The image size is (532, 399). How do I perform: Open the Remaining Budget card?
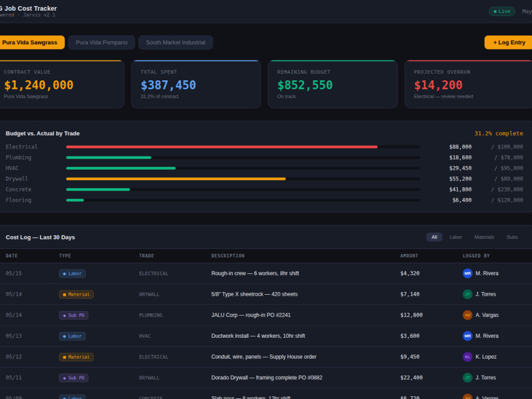click(x=332, y=85)
